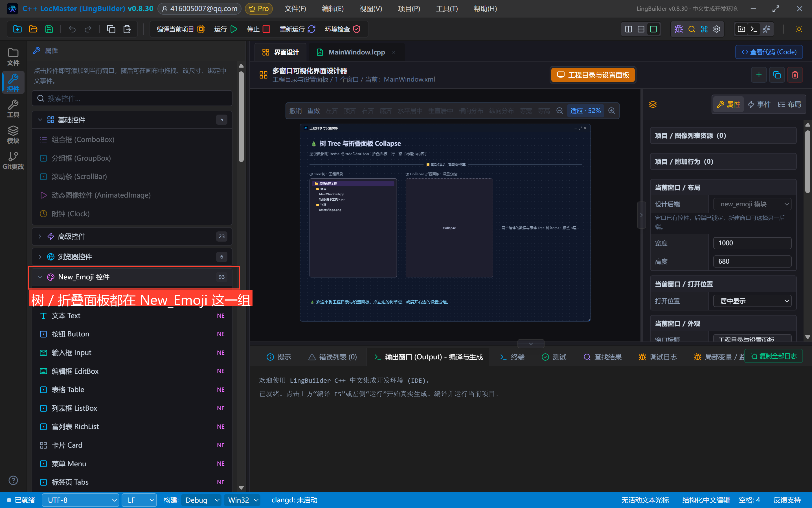Click the open folder toolbar icon

pos(33,29)
